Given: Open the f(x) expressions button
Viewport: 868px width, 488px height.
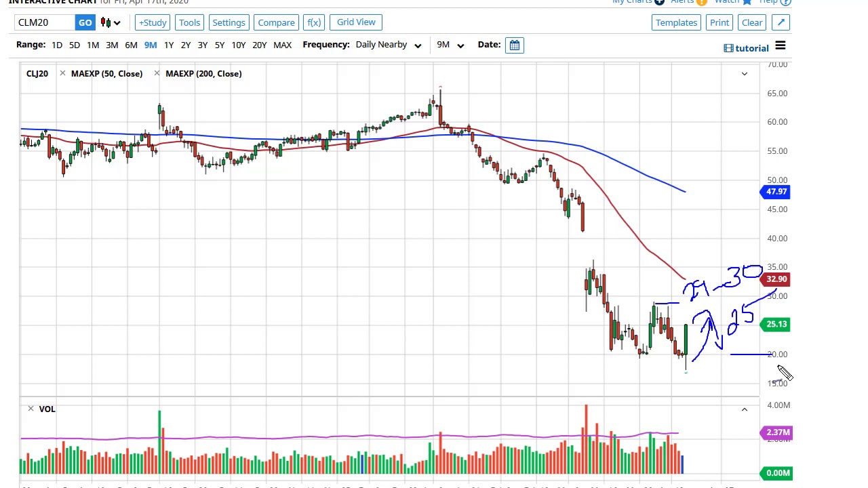Looking at the screenshot, I should click(314, 22).
